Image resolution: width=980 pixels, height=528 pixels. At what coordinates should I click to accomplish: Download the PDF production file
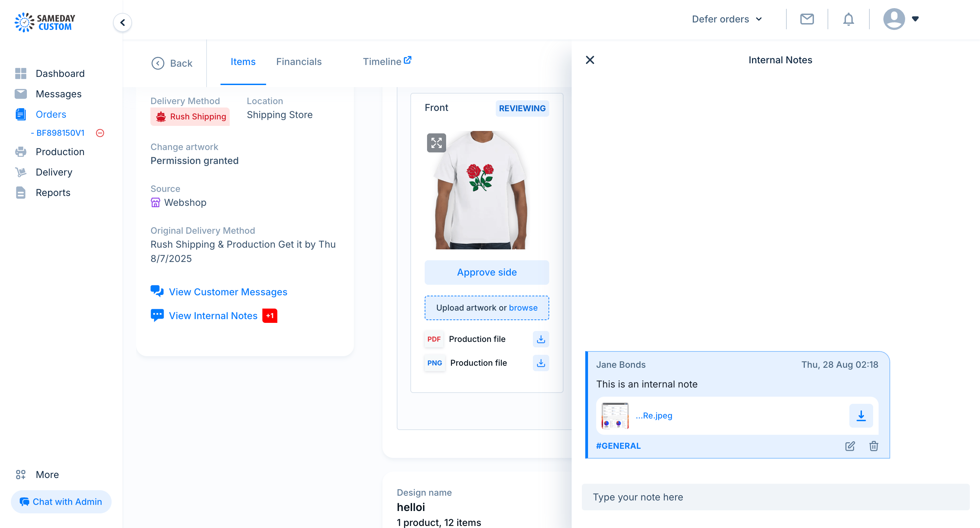[x=541, y=339]
